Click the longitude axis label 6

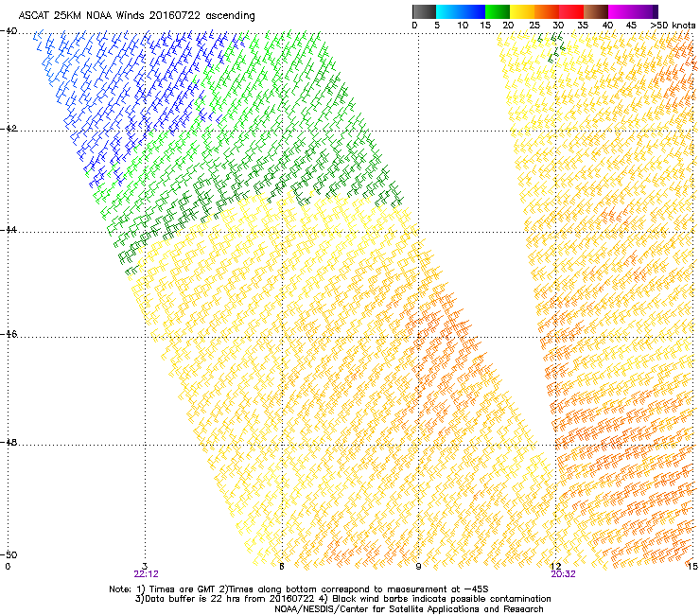pyautogui.click(x=281, y=567)
